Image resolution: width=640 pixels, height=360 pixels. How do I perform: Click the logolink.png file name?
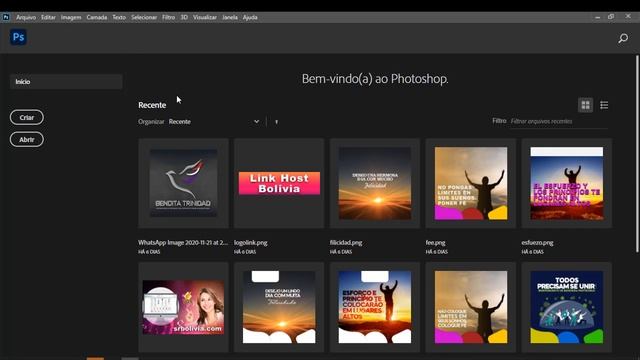coord(251,242)
